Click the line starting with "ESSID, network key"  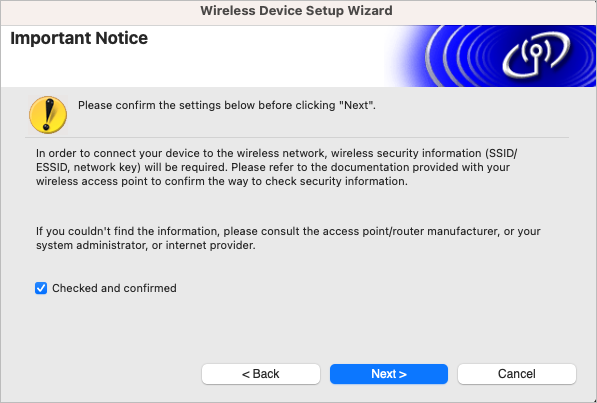click(x=273, y=167)
